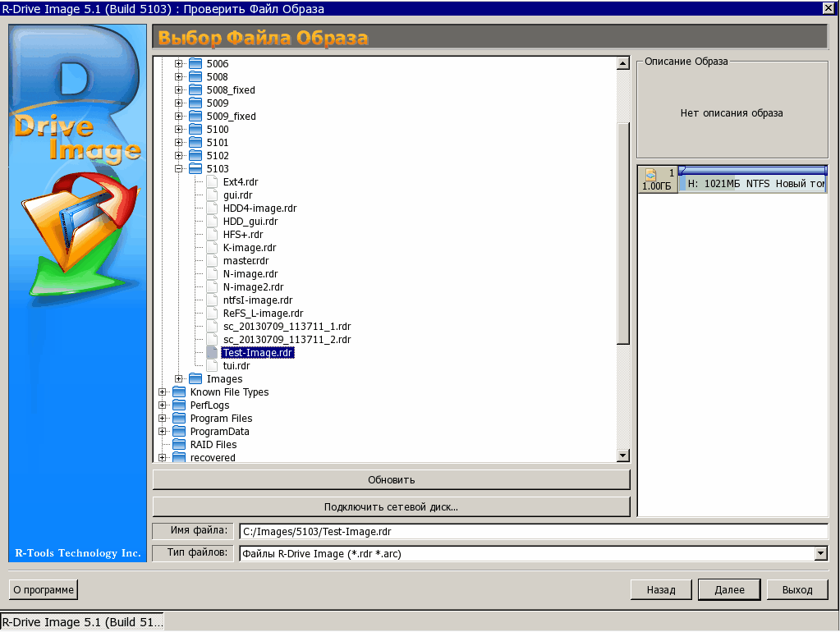
Task: Select the HDD4-image.rdr file
Action: pos(259,208)
